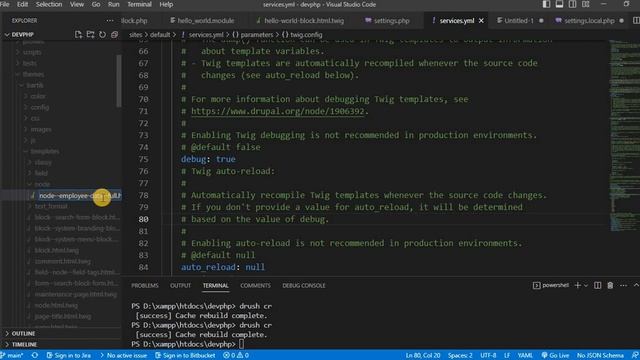
Task: Create a new file in DEVPHP explorer
Action: coord(78,35)
